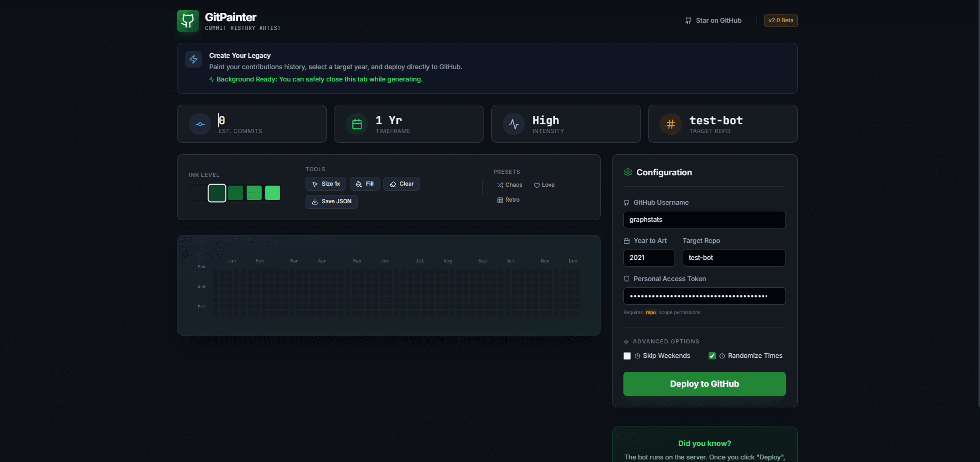Apply the Retro preset
Viewport: 980px width, 462px height.
pos(508,200)
